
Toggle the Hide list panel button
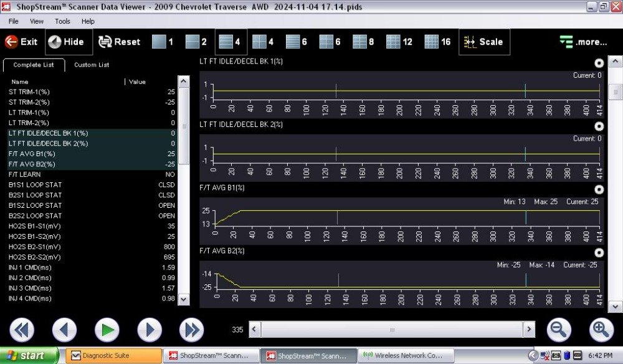pyautogui.click(x=69, y=42)
